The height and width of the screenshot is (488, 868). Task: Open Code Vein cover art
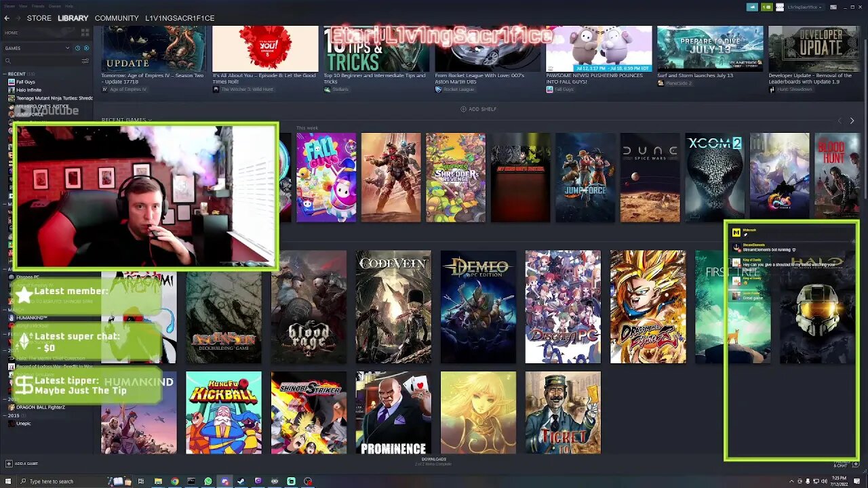[393, 307]
